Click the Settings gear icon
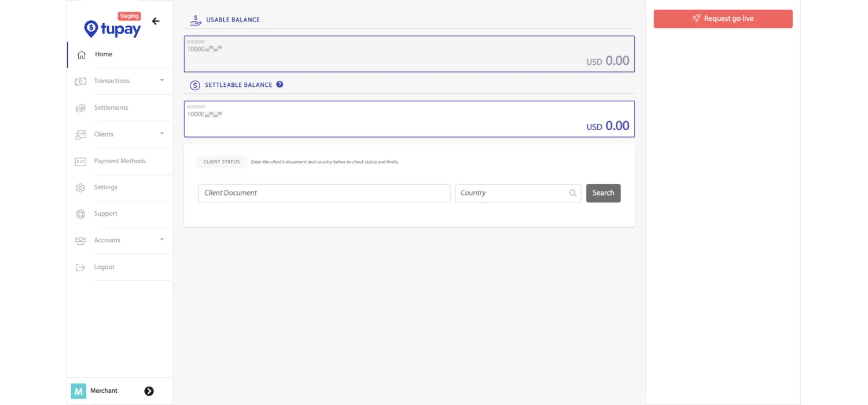 coord(80,188)
